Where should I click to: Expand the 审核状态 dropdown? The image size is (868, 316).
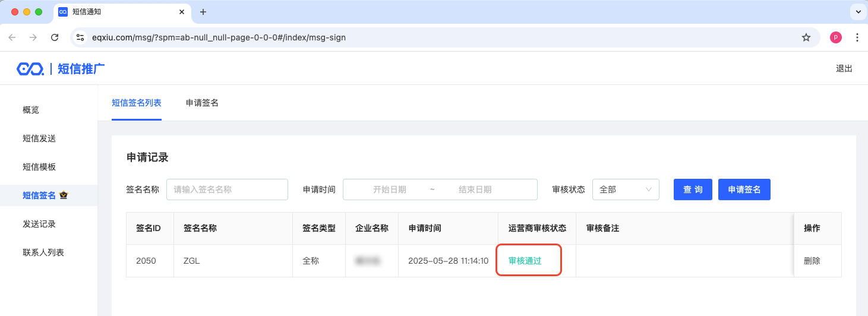[626, 189]
